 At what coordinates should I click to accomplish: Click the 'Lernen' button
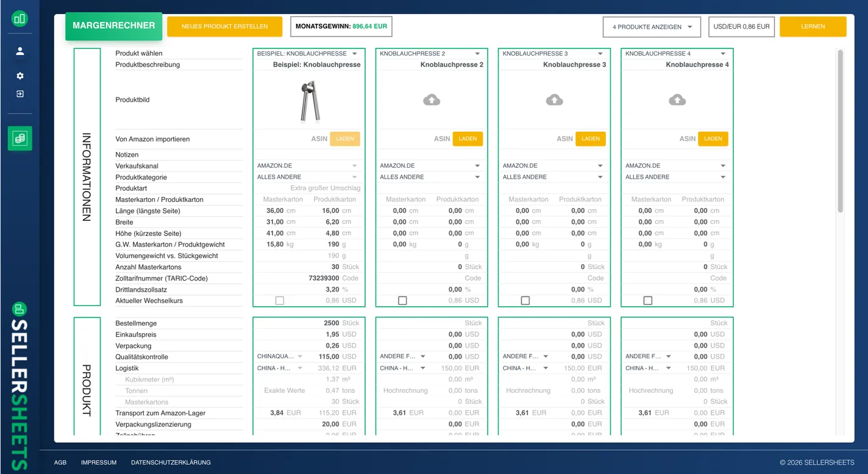pyautogui.click(x=813, y=27)
